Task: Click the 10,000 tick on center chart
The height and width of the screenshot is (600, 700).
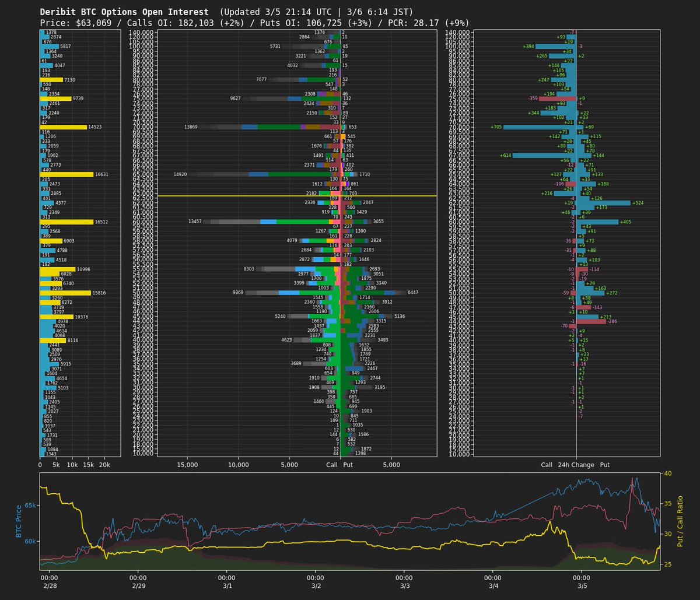Action: pyautogui.click(x=239, y=465)
